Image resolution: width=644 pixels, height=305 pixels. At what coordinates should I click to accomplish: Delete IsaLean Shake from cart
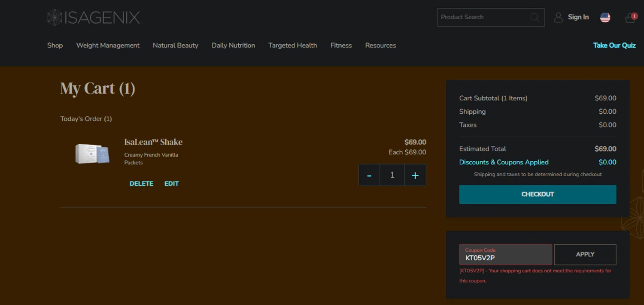click(x=141, y=184)
